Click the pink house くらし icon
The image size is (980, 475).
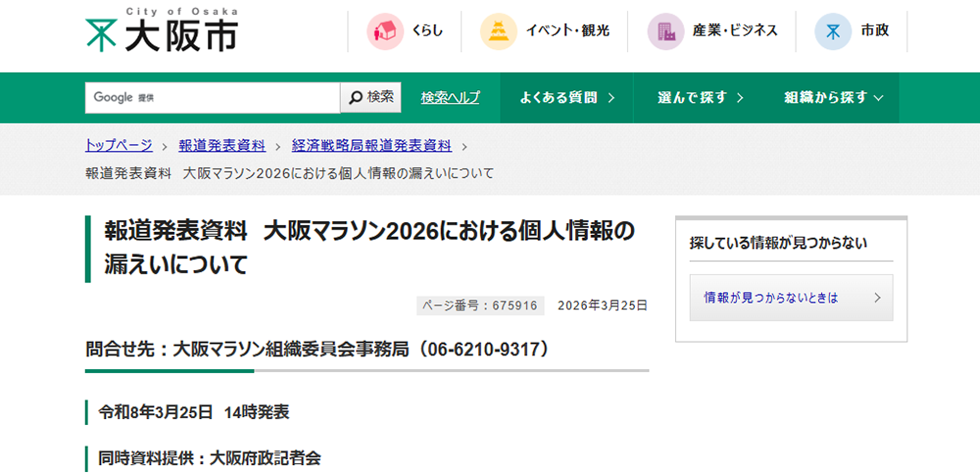click(x=385, y=31)
